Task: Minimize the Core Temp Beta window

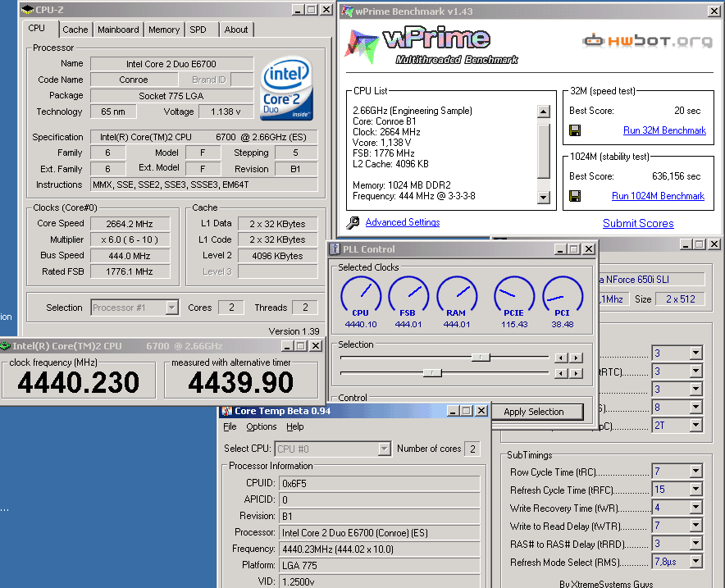Action: tap(453, 411)
